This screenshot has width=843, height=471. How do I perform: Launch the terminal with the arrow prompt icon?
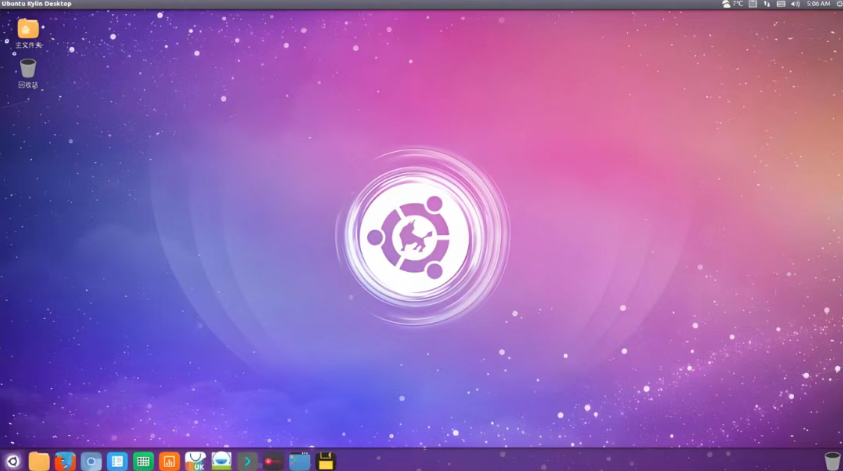click(x=247, y=461)
